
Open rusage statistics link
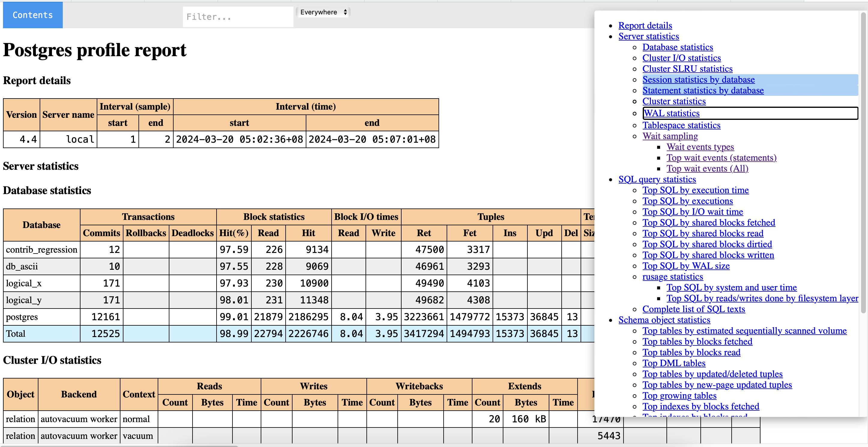672,277
